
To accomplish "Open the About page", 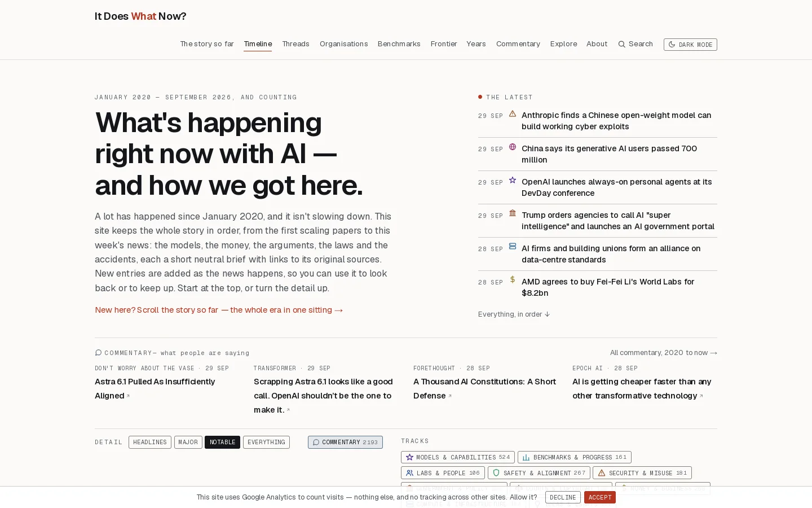I will [x=597, y=44].
